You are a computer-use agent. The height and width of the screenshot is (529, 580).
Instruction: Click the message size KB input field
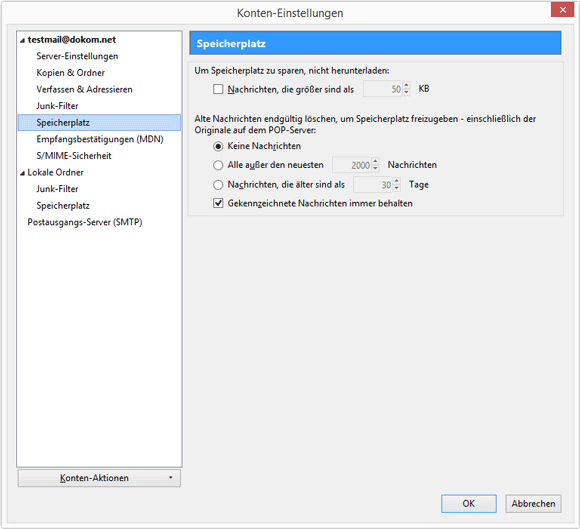(x=383, y=89)
